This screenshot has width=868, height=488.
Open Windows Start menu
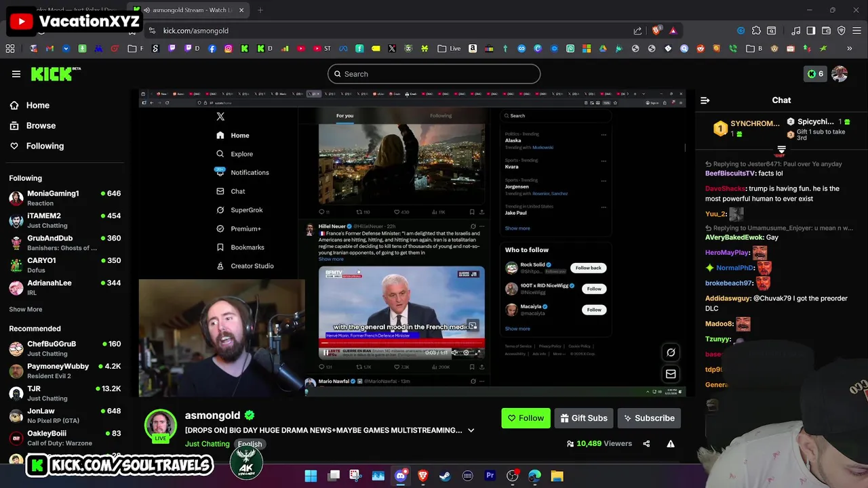(x=311, y=476)
